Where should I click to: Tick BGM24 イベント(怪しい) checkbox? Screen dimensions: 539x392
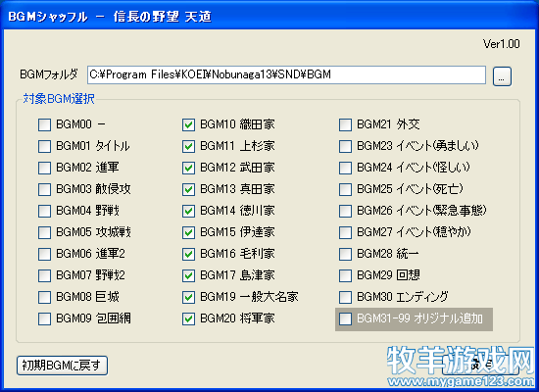pyautogui.click(x=345, y=168)
